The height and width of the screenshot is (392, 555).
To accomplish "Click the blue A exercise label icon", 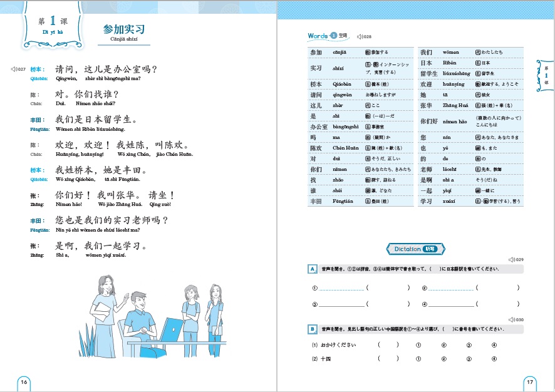I will [x=313, y=269].
